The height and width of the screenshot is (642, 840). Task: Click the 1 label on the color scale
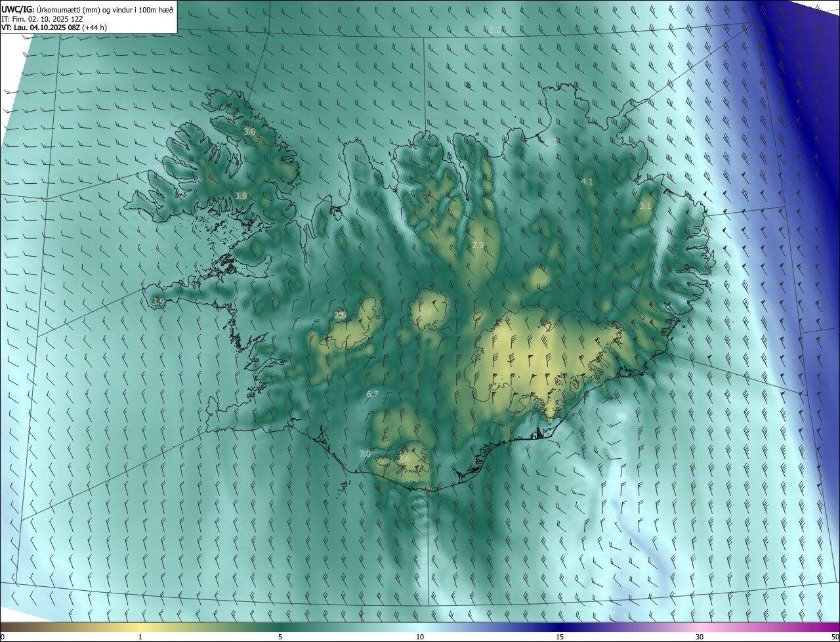click(140, 637)
